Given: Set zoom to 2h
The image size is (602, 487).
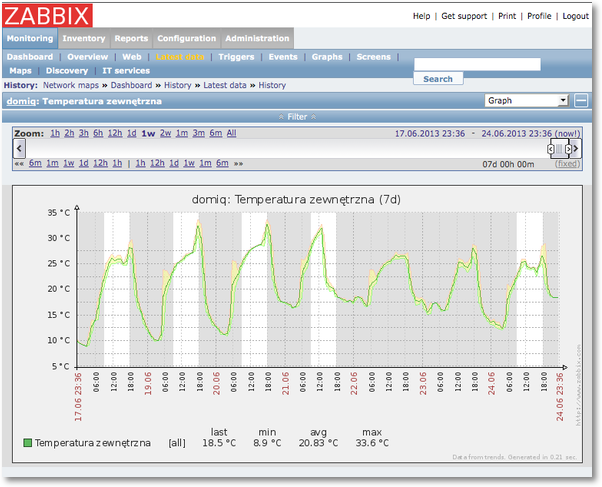Looking at the screenshot, I should tap(69, 133).
